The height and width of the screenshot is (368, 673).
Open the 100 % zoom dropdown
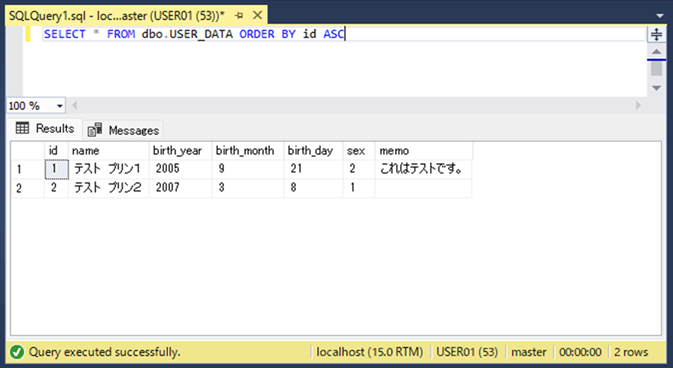(x=60, y=106)
